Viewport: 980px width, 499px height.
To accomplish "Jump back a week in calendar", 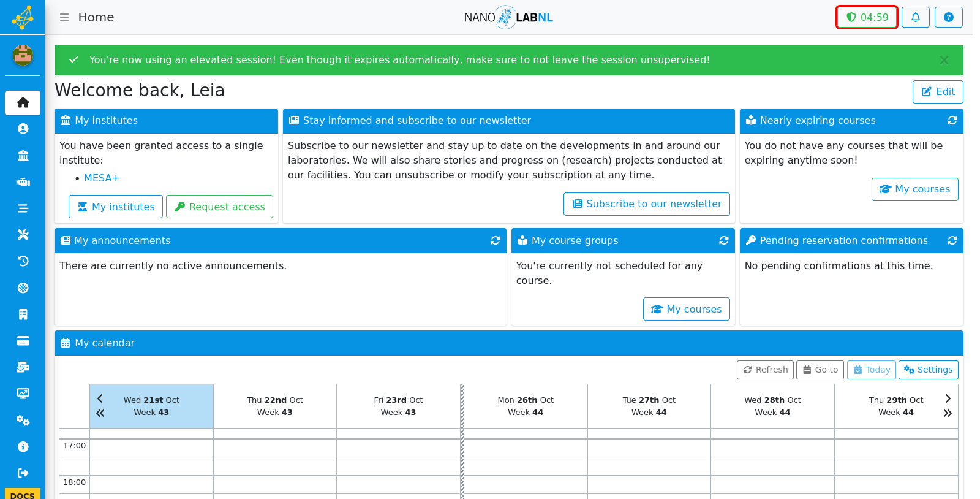I will pos(100,413).
